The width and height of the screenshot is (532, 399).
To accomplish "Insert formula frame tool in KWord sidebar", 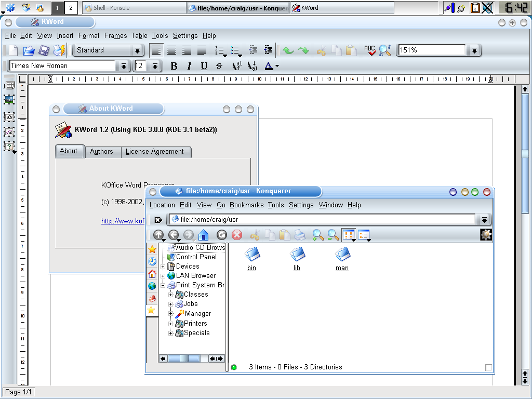I will [x=9, y=131].
